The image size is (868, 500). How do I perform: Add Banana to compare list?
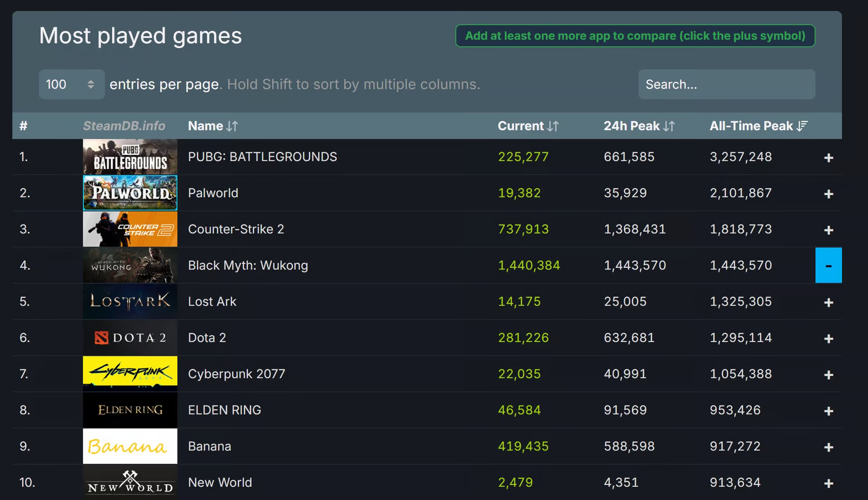[x=828, y=447]
